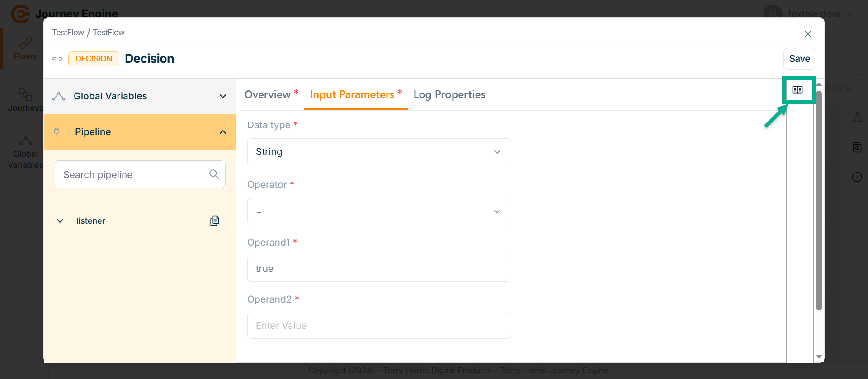Expand the listener tree item
The width and height of the screenshot is (868, 379).
[x=60, y=221]
